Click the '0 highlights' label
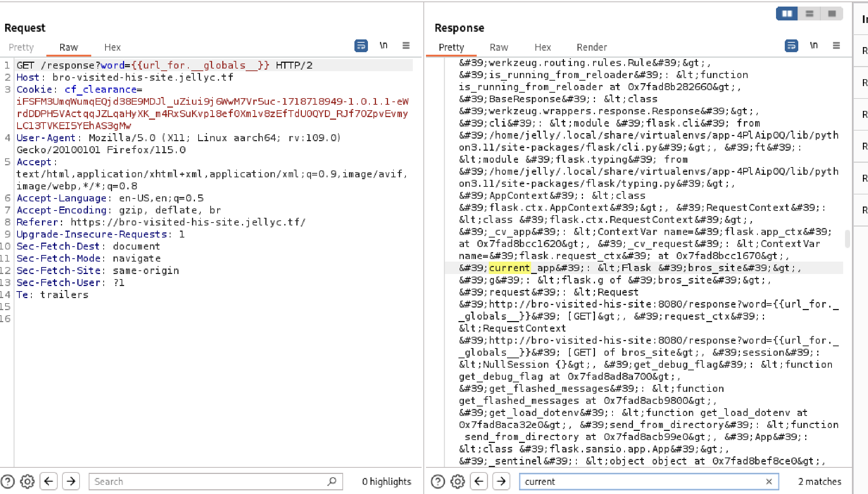 [x=387, y=482]
